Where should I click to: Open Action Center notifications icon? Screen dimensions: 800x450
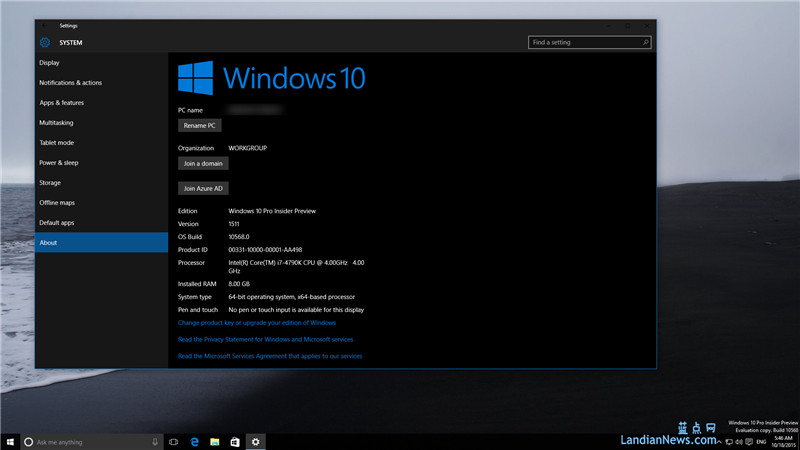click(x=749, y=442)
